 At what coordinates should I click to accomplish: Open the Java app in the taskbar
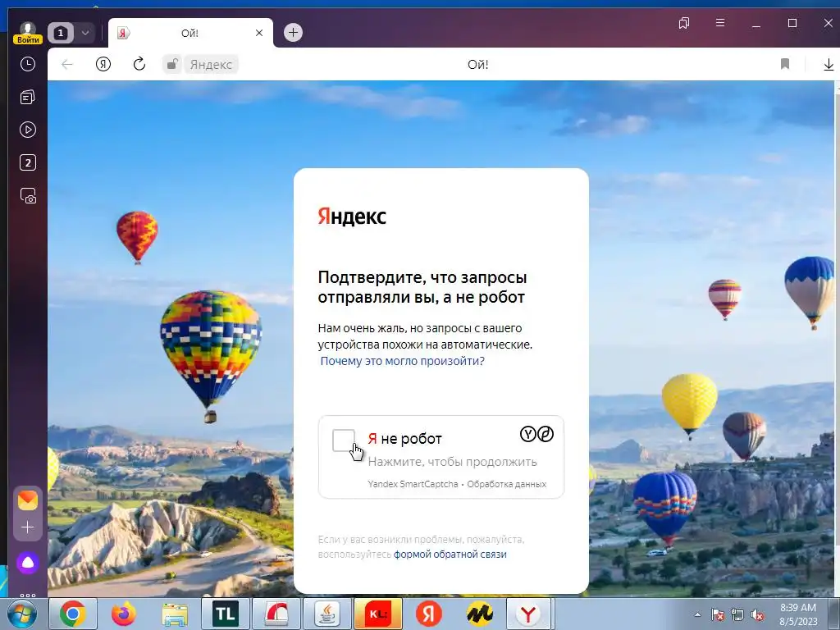[327, 614]
